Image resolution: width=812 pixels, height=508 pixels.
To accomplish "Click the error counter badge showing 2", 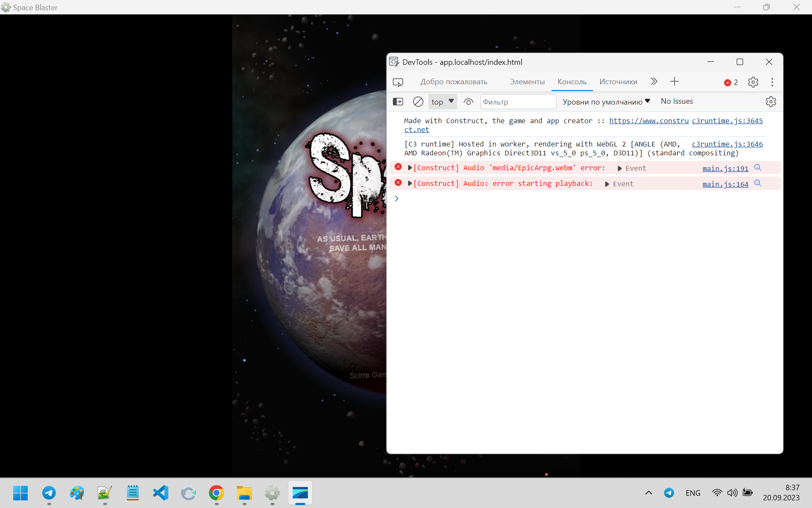I will (x=730, y=82).
